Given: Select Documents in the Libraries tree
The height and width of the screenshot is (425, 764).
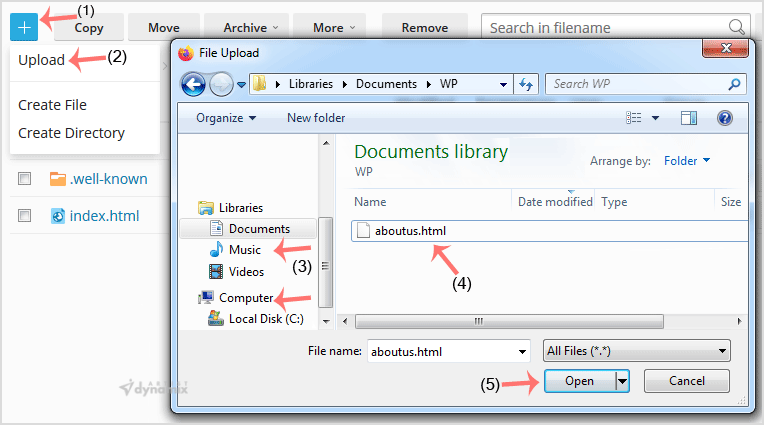Looking at the screenshot, I should click(258, 229).
